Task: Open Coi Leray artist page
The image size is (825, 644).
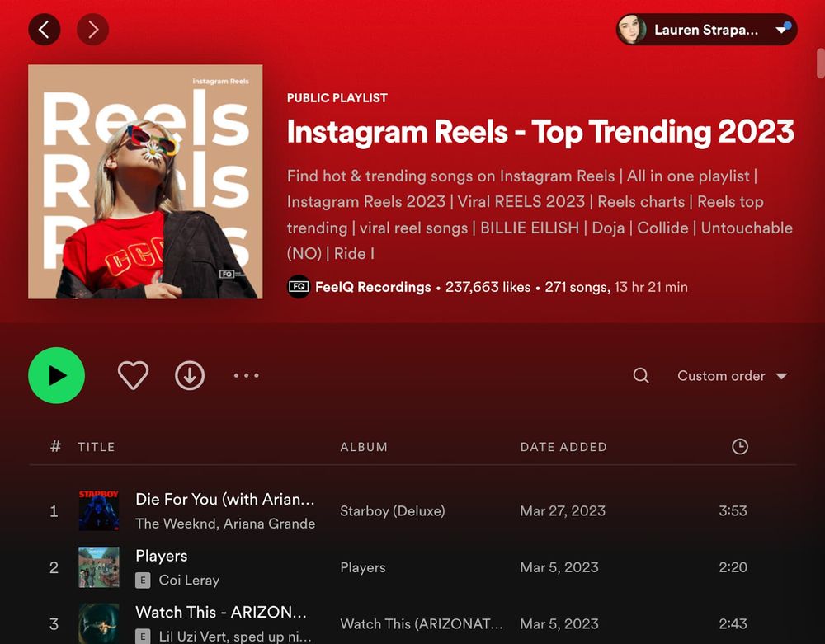Action: click(x=189, y=580)
